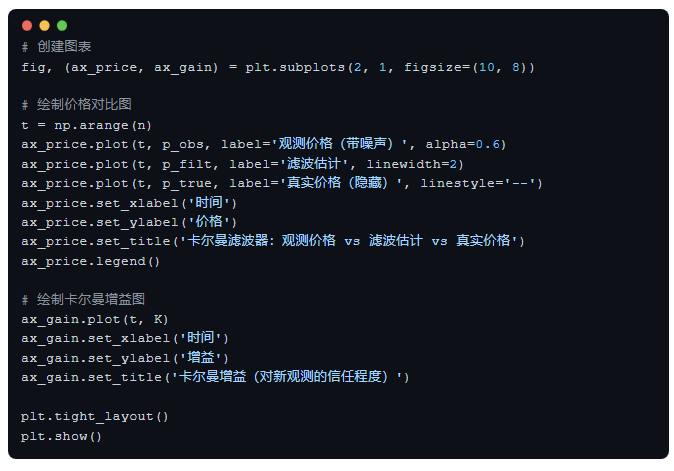Click the plt.subplots figure creation line
Screen dimensions: 674x471
(278, 67)
